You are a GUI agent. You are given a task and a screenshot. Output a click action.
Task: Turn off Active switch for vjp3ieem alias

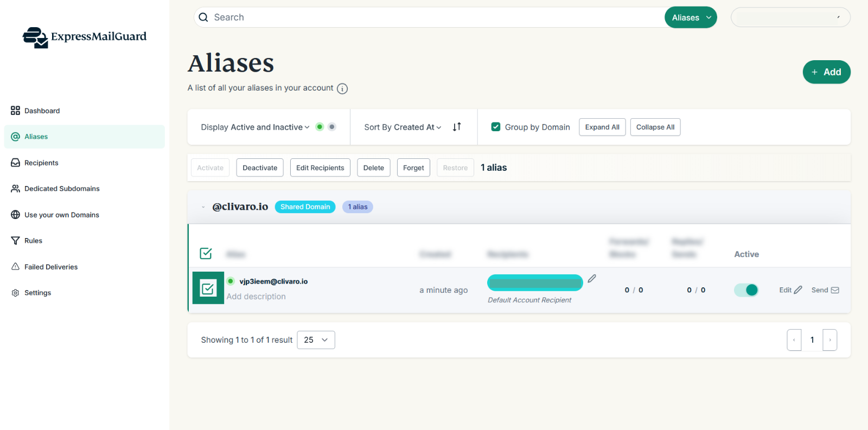(746, 290)
